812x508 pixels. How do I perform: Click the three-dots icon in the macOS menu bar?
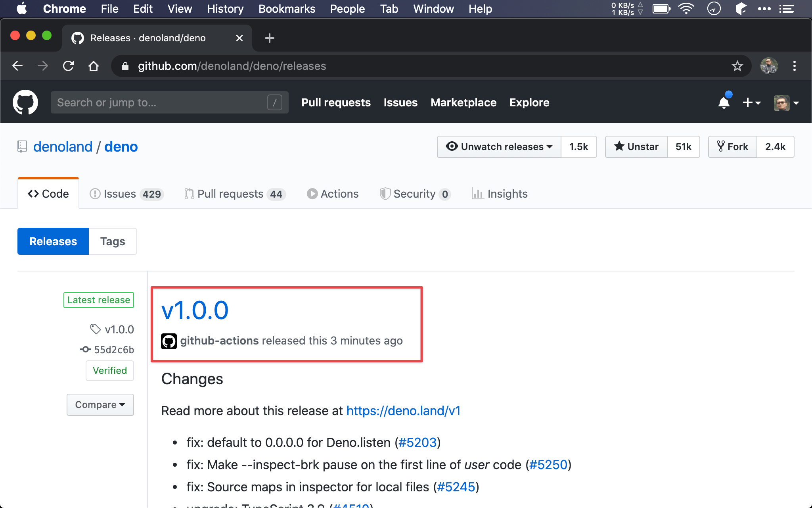[x=764, y=9]
